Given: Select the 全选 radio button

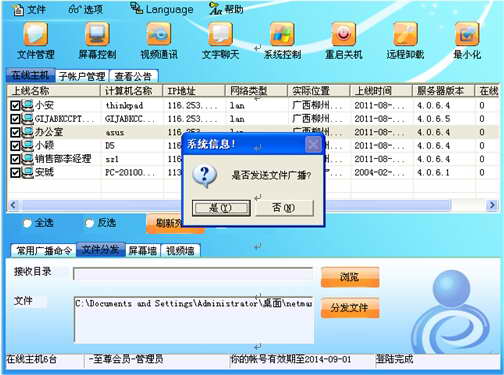Looking at the screenshot, I should [27, 223].
